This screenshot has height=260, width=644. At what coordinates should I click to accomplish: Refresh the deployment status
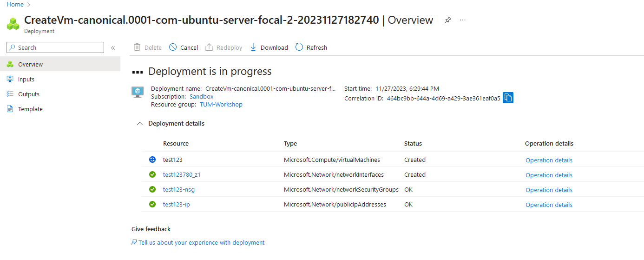tap(311, 47)
